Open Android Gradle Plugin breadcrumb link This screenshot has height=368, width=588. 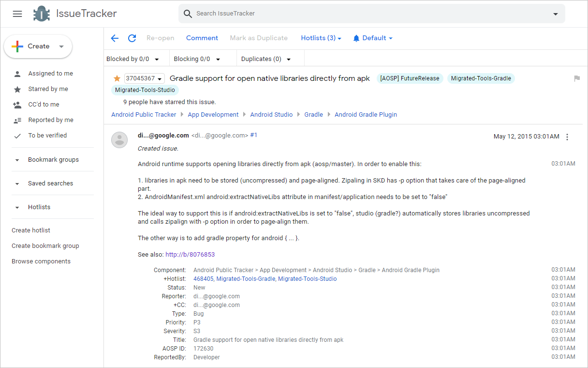pyautogui.click(x=366, y=115)
